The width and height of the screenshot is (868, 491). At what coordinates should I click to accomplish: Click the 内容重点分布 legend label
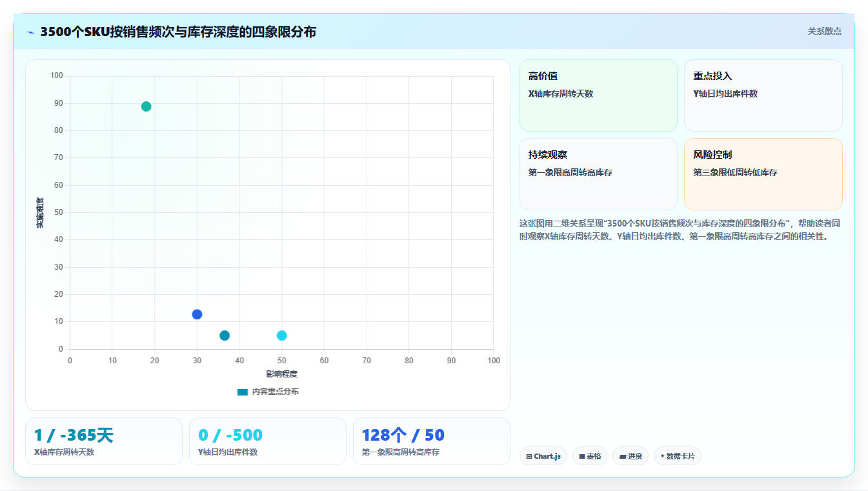(276, 392)
